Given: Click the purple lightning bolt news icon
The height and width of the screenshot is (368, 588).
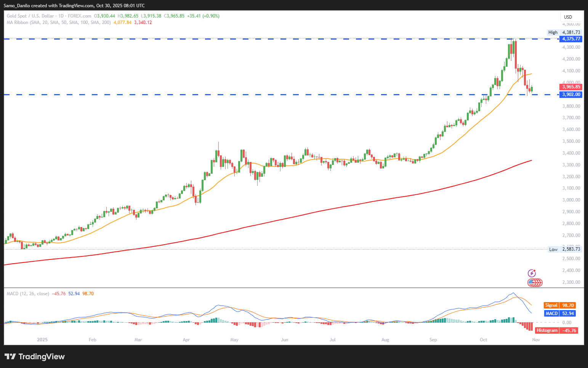Looking at the screenshot, I should 532,273.
